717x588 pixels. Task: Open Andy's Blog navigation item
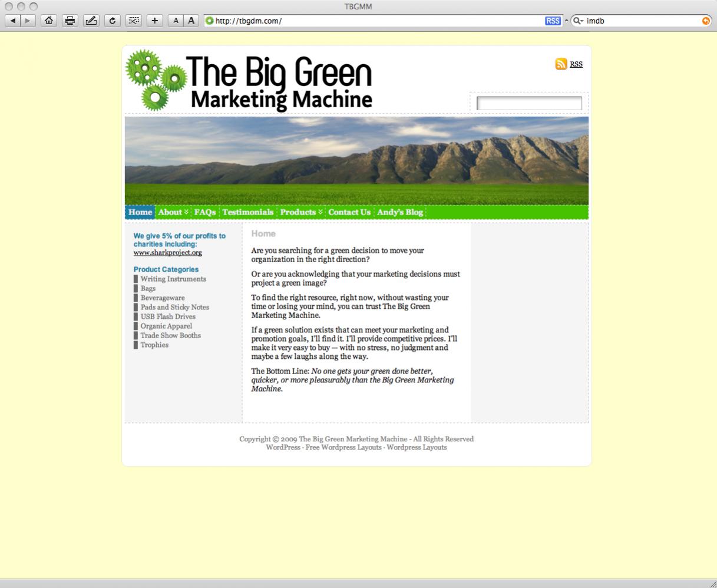click(x=400, y=212)
